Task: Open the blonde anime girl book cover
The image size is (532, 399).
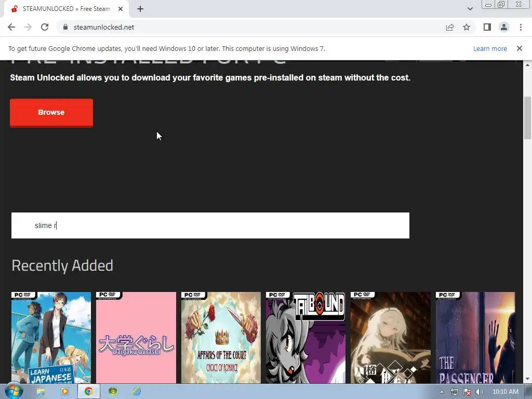Action: pyautogui.click(x=391, y=338)
